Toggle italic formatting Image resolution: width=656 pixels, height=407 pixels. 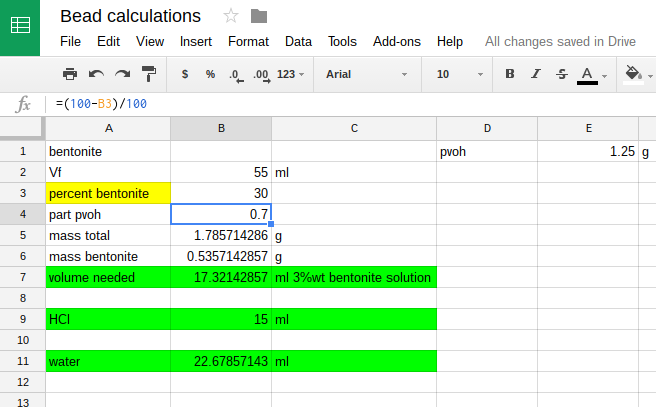coord(536,74)
